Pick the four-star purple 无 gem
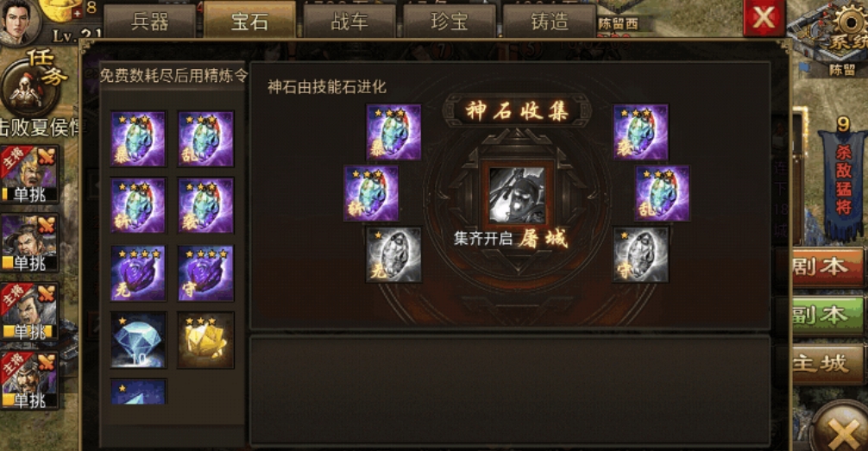This screenshot has height=451, width=868. coord(138,273)
